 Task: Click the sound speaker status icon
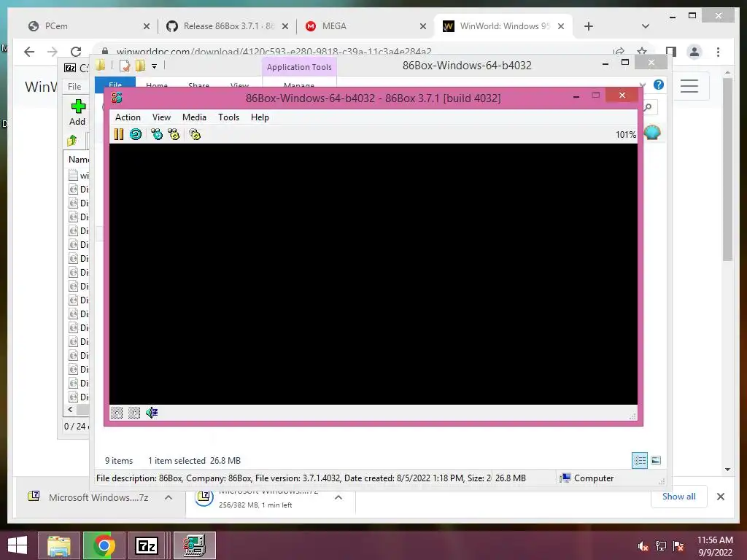point(152,413)
